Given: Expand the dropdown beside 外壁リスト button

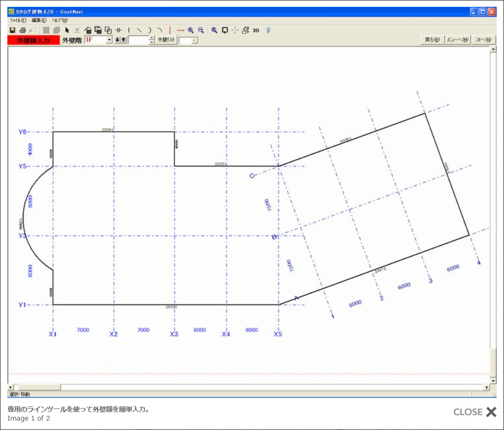Looking at the screenshot, I should pyautogui.click(x=195, y=40).
